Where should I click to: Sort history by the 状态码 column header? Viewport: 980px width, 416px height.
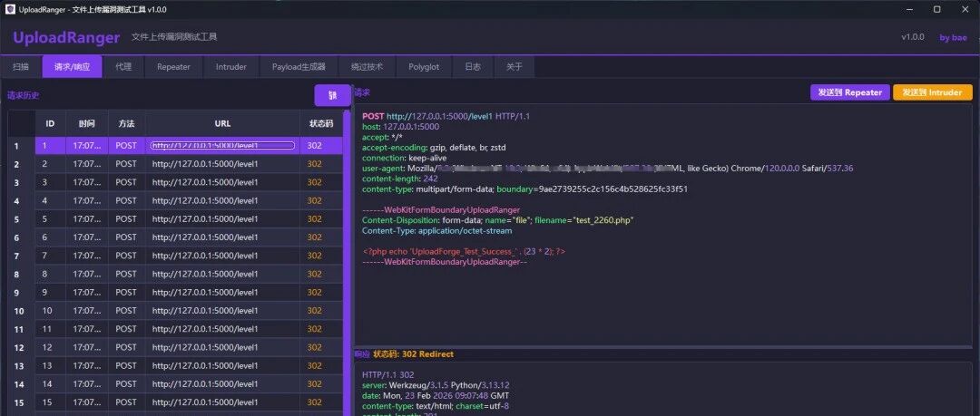tap(321, 123)
